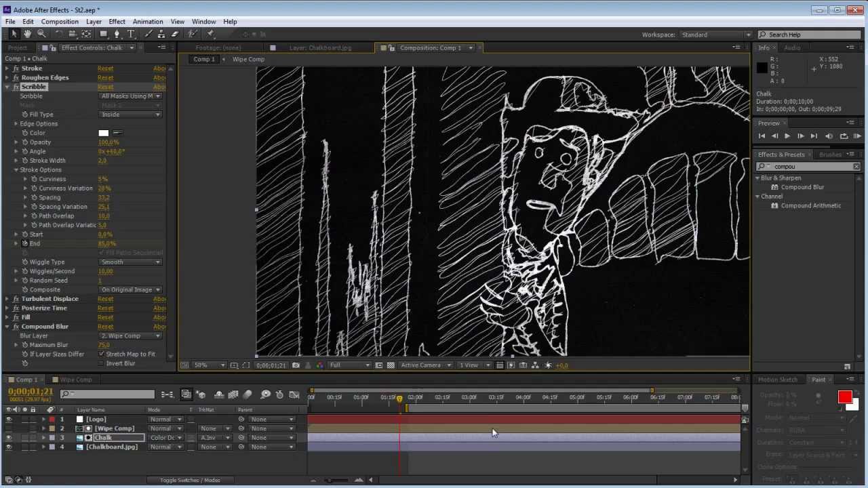Enable Invert Blur checkbox
868x488 pixels.
[x=101, y=363]
